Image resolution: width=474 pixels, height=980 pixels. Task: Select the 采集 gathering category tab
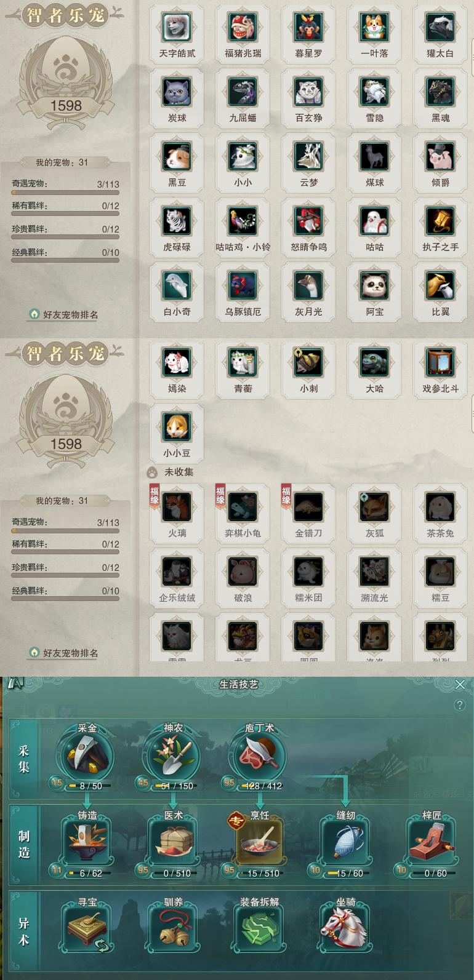click(24, 759)
